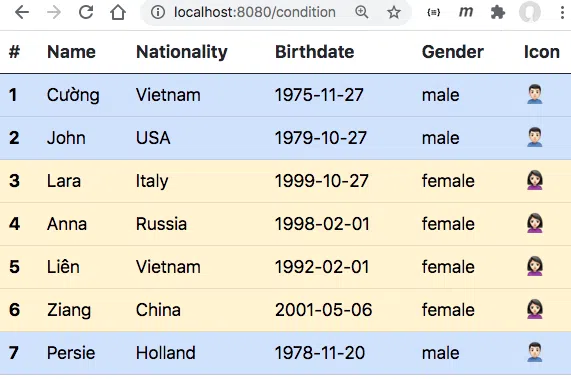571x379 pixels.
Task: Click the Holland nationality cell
Action: point(165,353)
